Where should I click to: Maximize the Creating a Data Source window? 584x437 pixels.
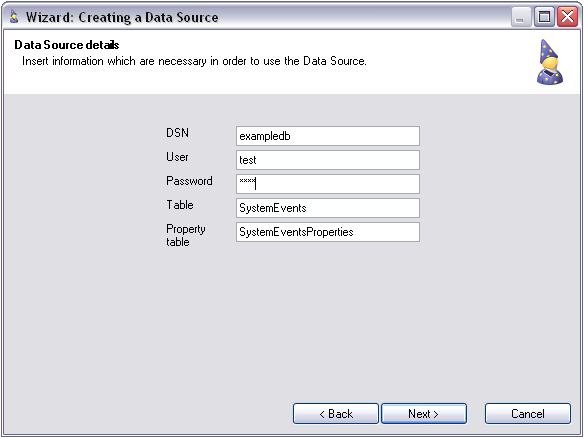pyautogui.click(x=544, y=17)
